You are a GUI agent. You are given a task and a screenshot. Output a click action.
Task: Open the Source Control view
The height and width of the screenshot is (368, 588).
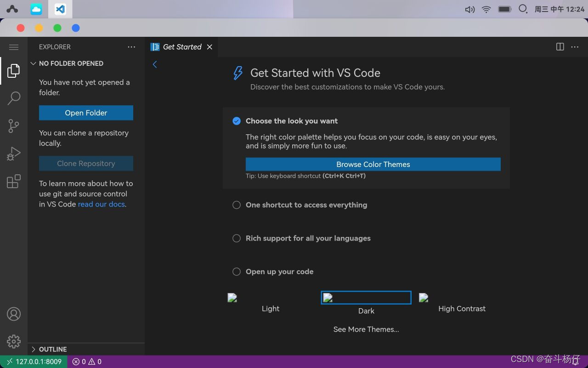[14, 126]
